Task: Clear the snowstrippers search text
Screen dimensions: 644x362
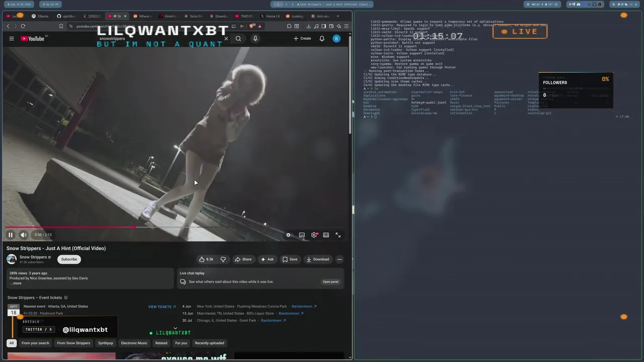Action: pos(226,39)
